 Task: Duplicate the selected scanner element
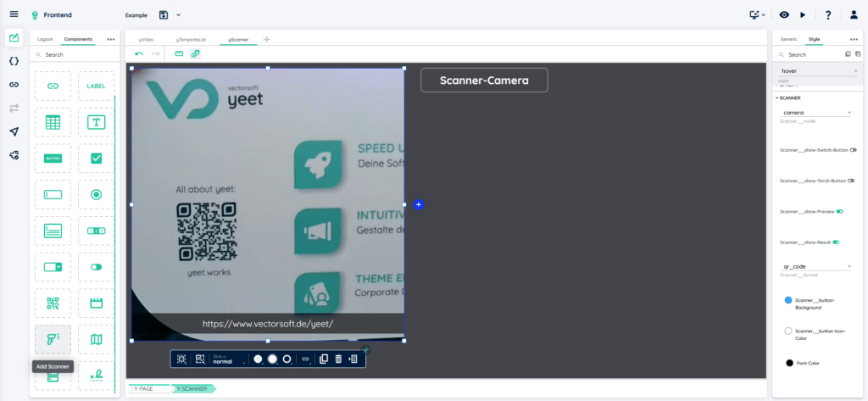324,359
